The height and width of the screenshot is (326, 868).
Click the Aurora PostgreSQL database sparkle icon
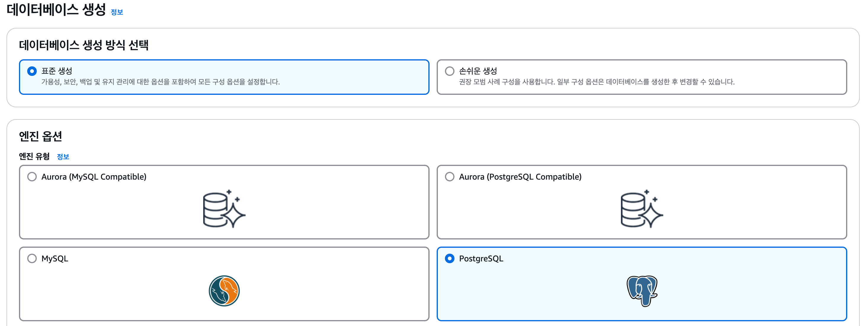[642, 209]
